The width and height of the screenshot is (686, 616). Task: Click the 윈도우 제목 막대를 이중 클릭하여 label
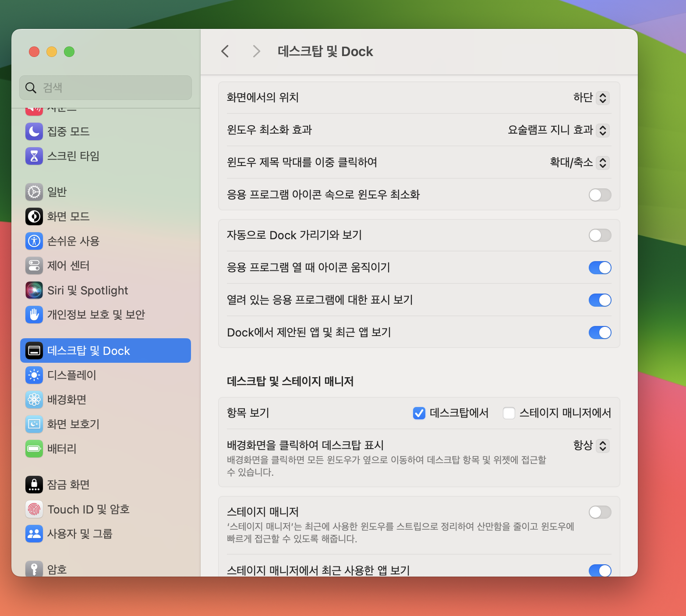(x=302, y=162)
